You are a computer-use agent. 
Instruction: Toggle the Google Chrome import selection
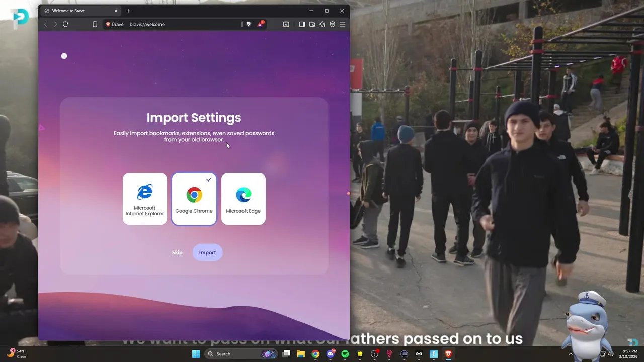(x=194, y=199)
